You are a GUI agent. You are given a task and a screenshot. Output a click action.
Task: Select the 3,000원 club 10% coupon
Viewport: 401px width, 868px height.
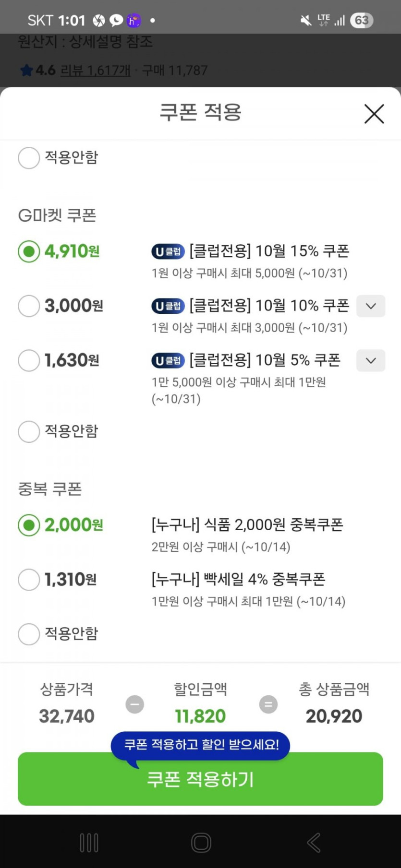click(29, 306)
